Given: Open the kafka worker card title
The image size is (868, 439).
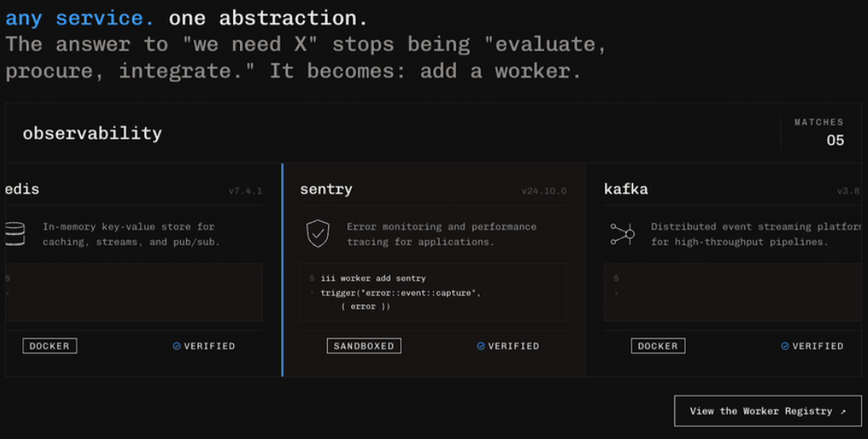Looking at the screenshot, I should point(626,189).
